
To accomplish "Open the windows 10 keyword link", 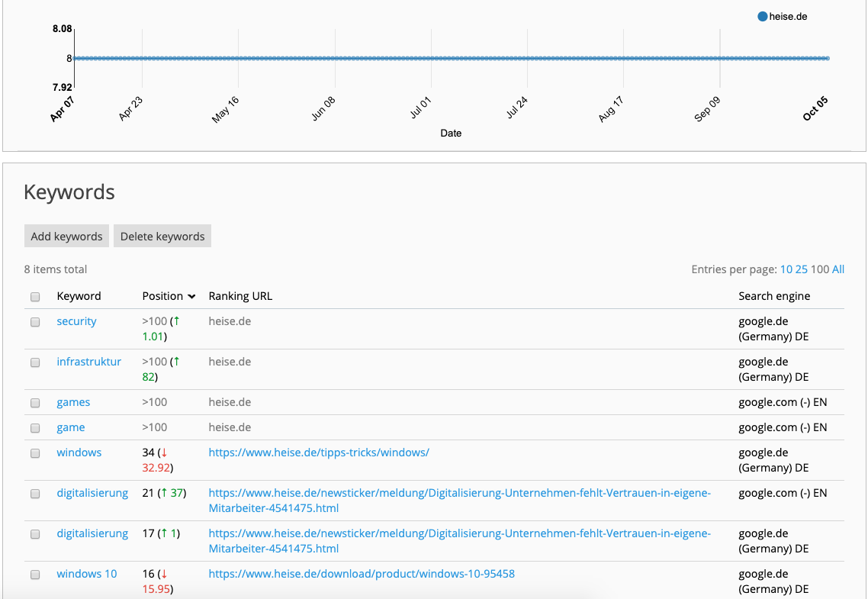I will point(87,574).
